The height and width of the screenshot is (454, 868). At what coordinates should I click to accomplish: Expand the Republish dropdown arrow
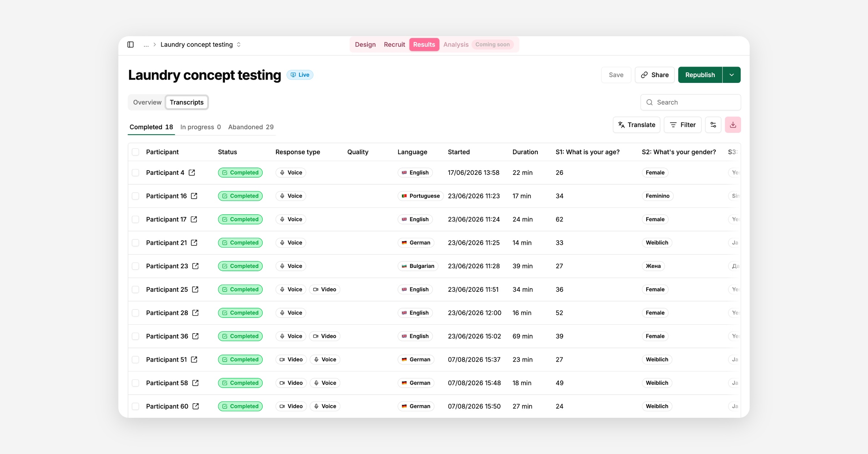[x=732, y=75]
